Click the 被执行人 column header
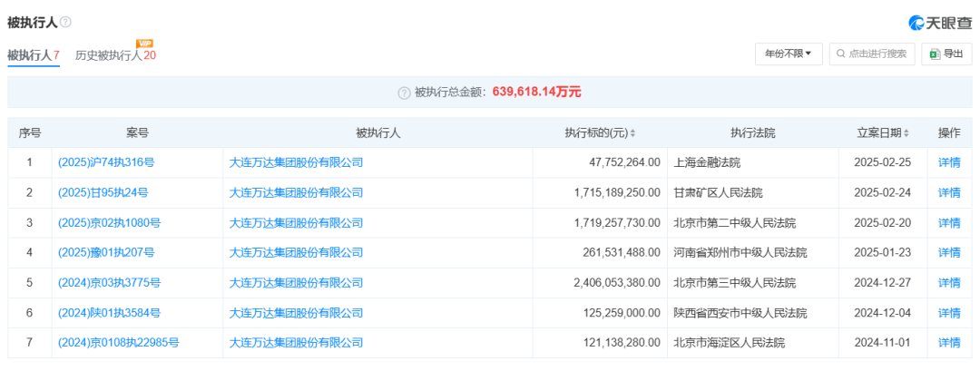Screen dimensions: 980x371 377,132
